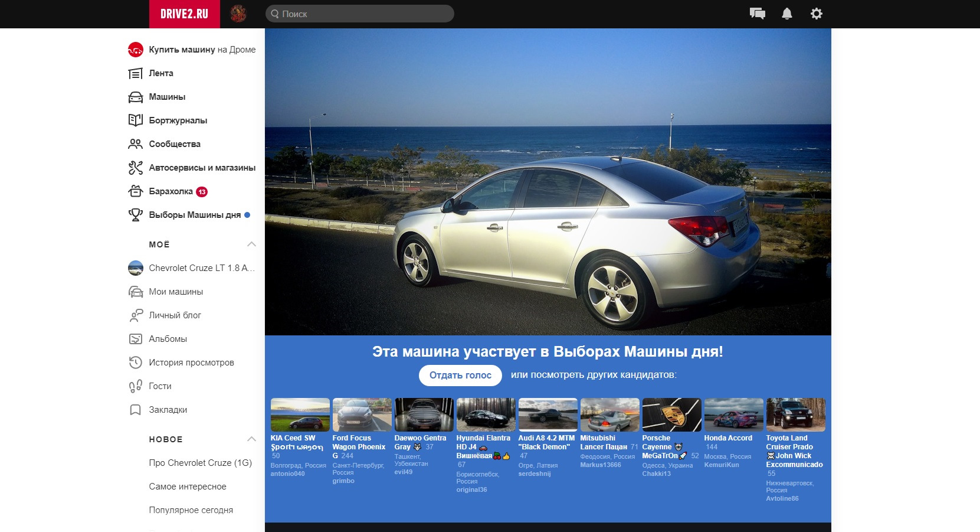Click the Лента feed icon
The width and height of the screenshot is (980, 532).
(136, 73)
